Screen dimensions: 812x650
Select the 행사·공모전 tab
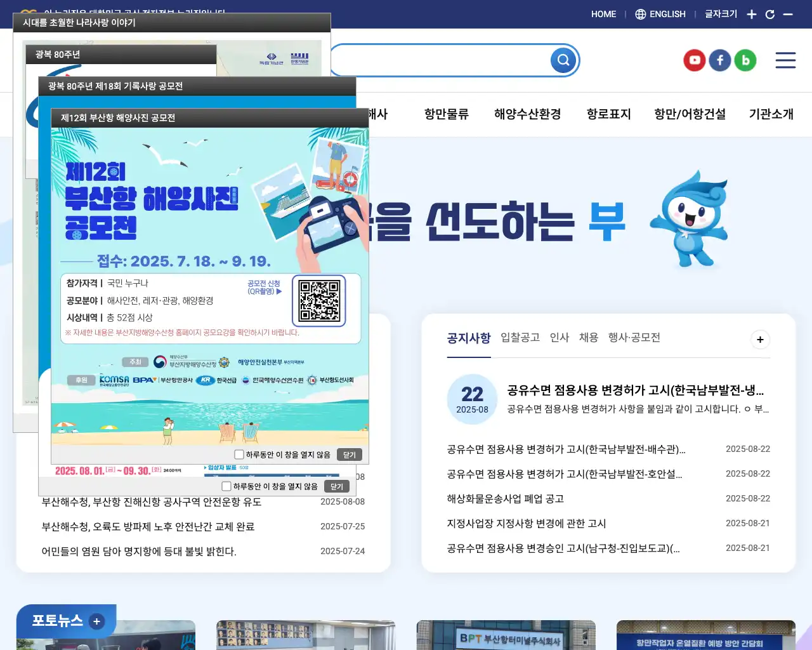click(634, 338)
